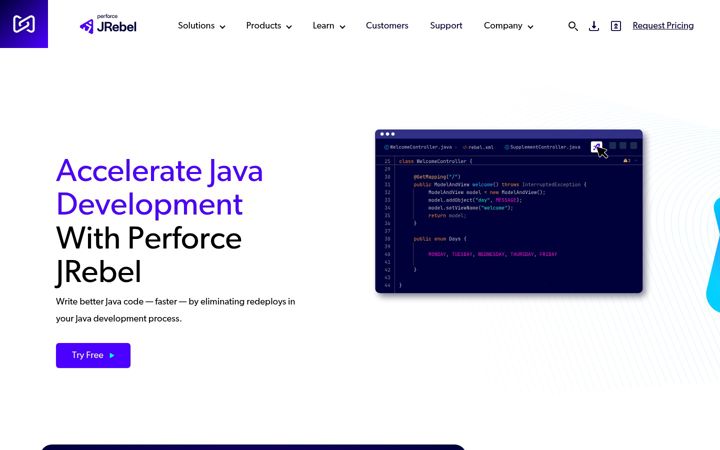Image resolution: width=720 pixels, height=450 pixels.
Task: Expand the Products menu chevron
Action: coord(289,27)
